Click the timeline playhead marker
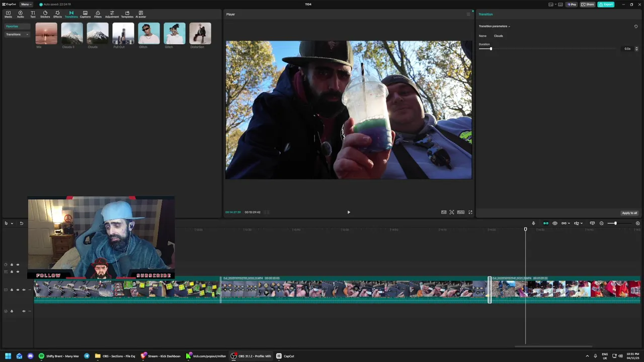The image size is (644, 362). click(525, 229)
